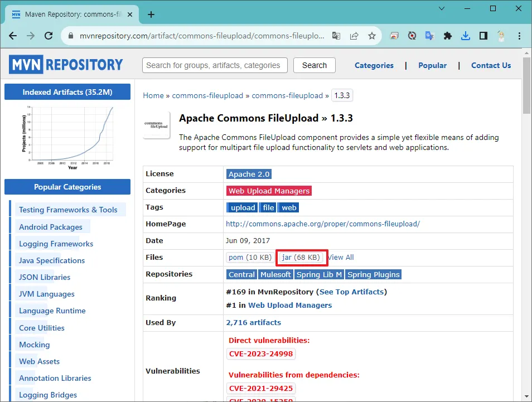Screen dimensions: 532x402
Task: Open the Apache 2.0 license tag
Action: click(x=249, y=175)
